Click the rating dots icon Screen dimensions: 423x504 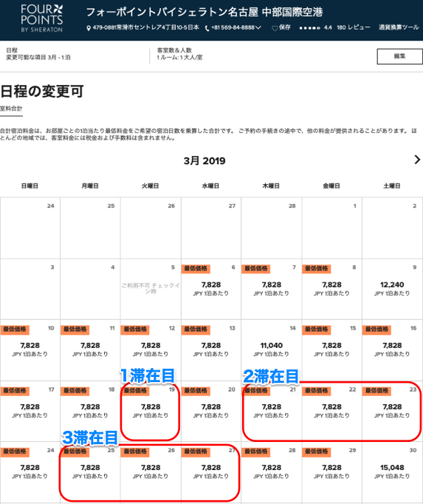click(x=309, y=28)
